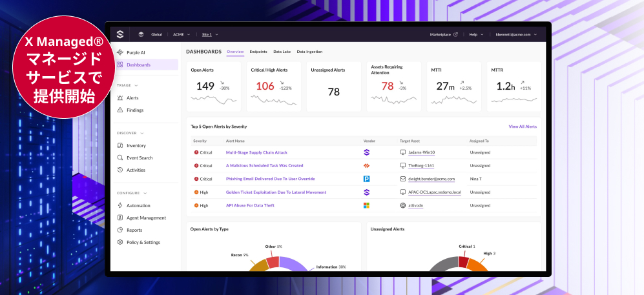Open Phishing Email Delivered Due To User Override
The height and width of the screenshot is (295, 644).
click(270, 179)
